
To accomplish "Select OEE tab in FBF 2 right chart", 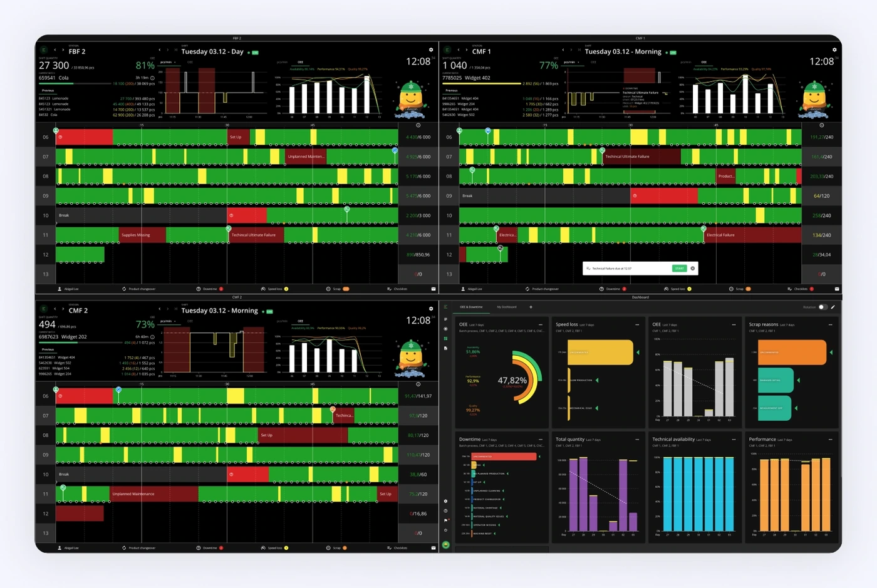I will [x=301, y=62].
